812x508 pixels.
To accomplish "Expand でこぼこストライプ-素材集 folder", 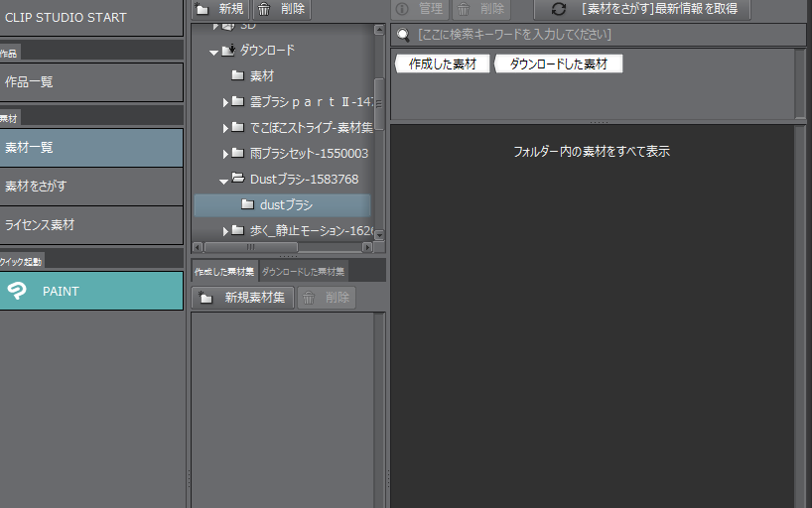I will (225, 128).
